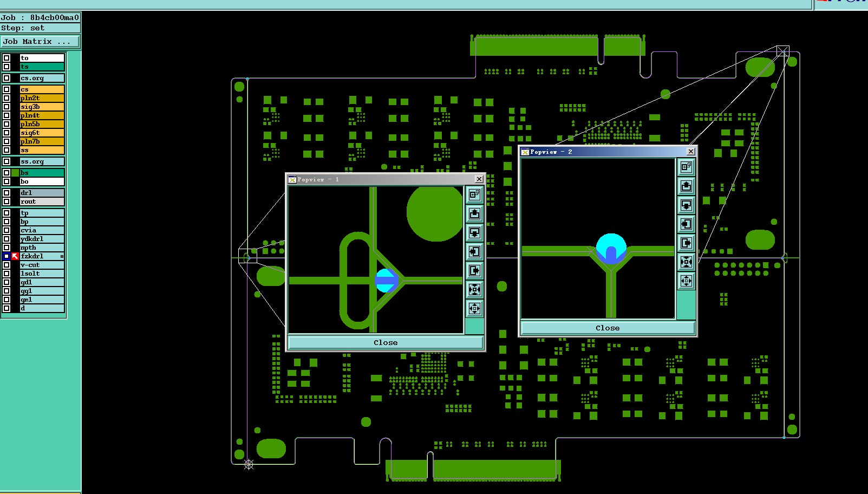The width and height of the screenshot is (868, 494).
Task: Uncheck the fzkdrl layer checkbox
Action: [x=6, y=256]
